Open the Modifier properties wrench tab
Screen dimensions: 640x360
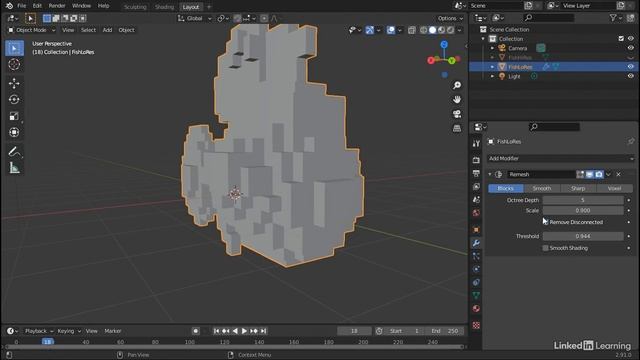click(476, 243)
